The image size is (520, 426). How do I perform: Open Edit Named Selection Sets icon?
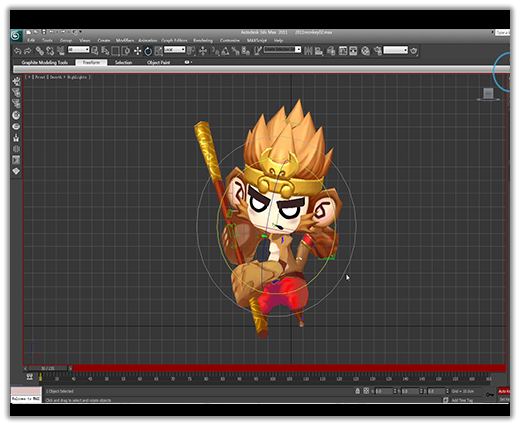(x=257, y=51)
